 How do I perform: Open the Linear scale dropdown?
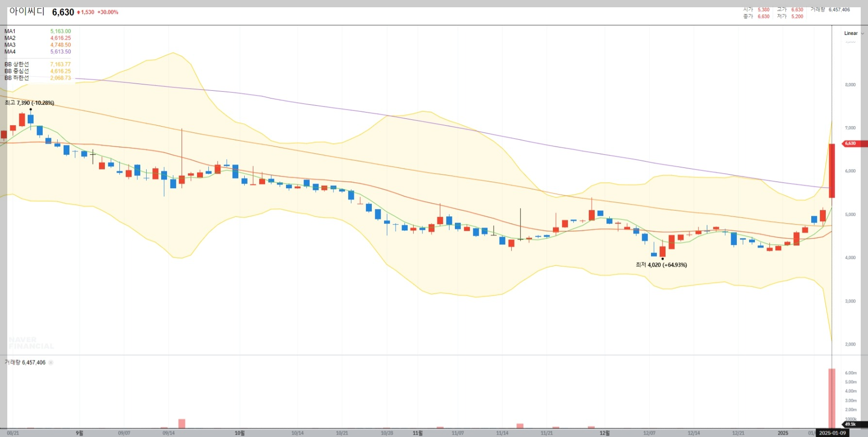[x=853, y=33]
